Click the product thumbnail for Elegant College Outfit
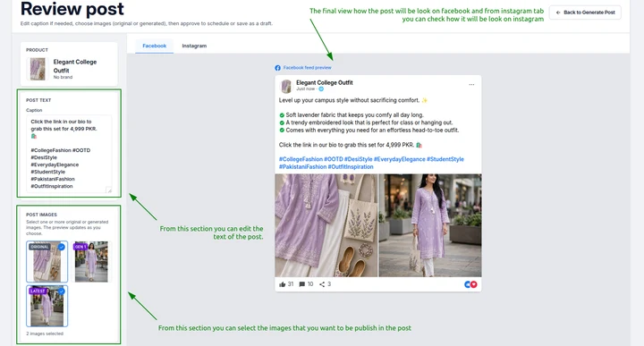 38,69
